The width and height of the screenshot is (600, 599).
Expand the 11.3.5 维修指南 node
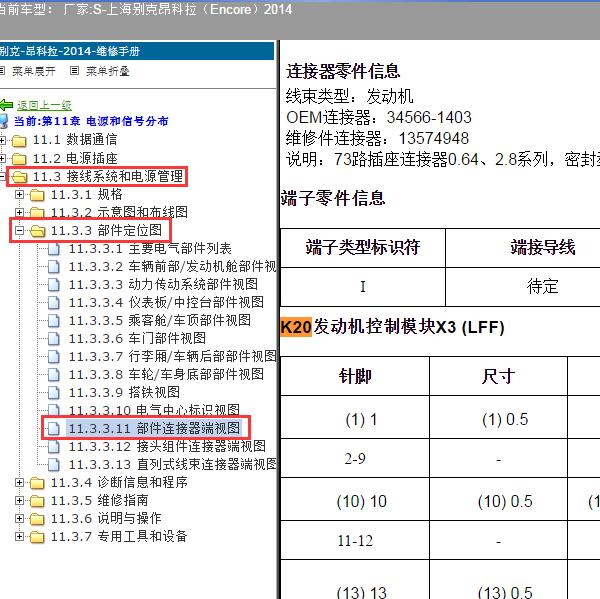pos(19,501)
